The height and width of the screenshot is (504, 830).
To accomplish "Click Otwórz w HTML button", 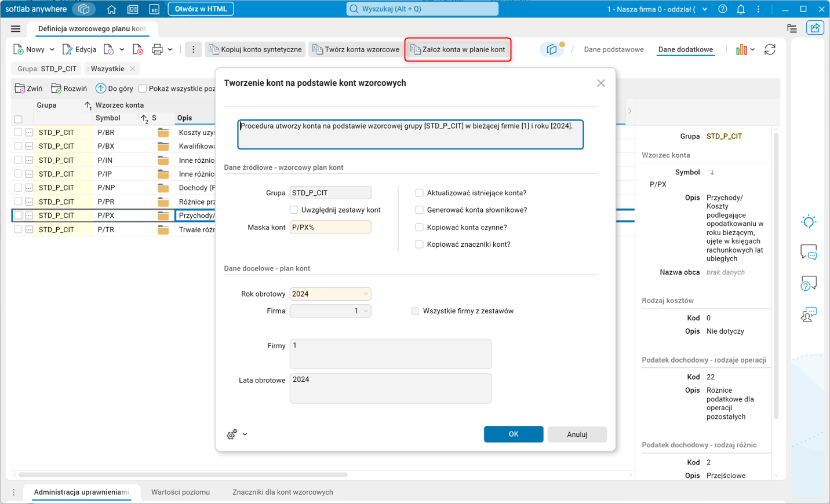I will click(201, 9).
